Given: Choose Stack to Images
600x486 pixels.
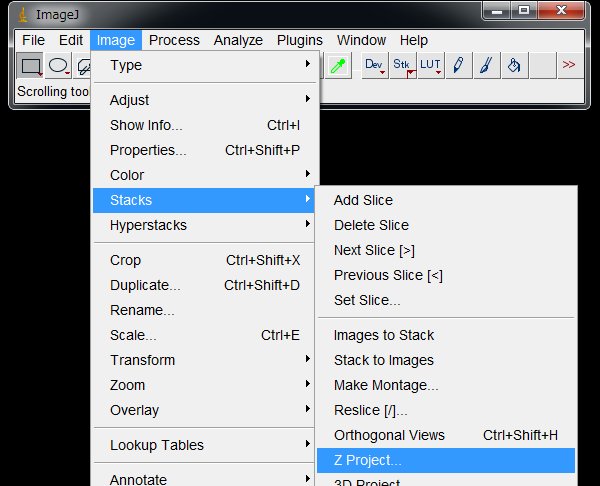Looking at the screenshot, I should pos(446,360).
